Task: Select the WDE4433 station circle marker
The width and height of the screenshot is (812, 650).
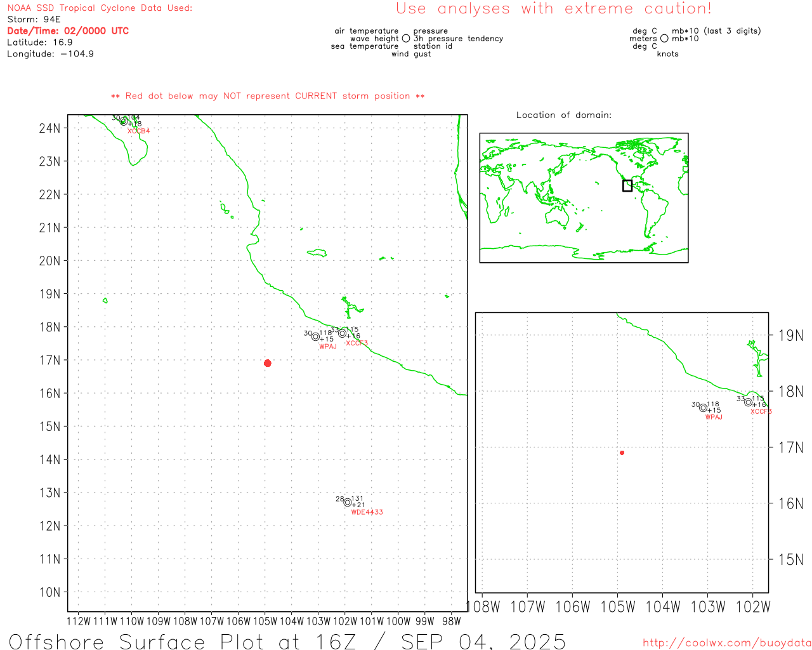Action: click(x=348, y=502)
